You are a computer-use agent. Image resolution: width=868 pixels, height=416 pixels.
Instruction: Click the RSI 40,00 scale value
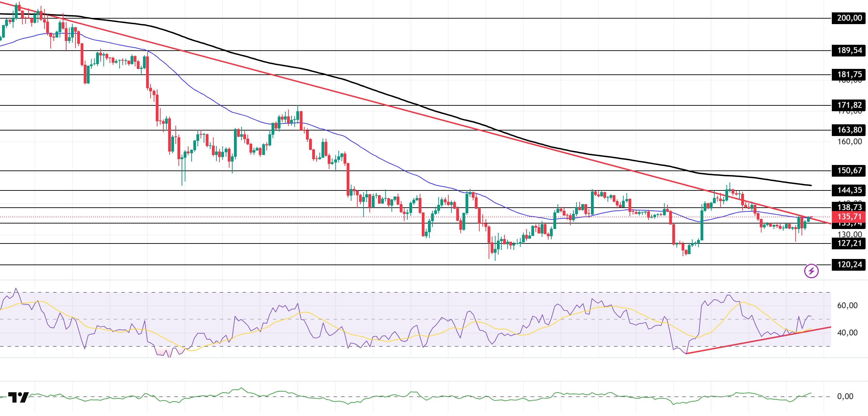coord(847,333)
